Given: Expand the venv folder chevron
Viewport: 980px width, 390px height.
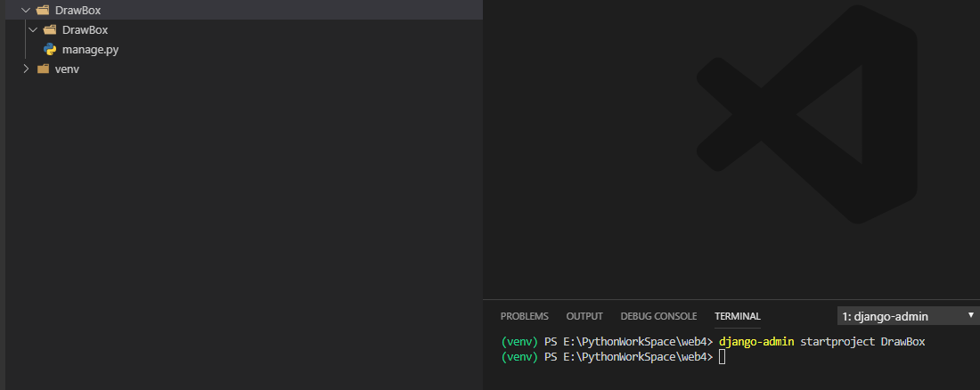Looking at the screenshot, I should coord(26,69).
